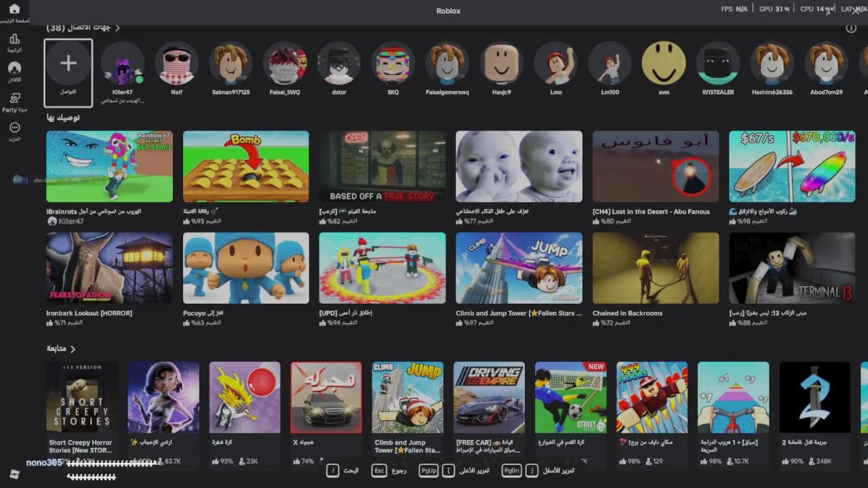The image size is (868, 488).
Task: Open the Brainrots tsunami escape game thumbnail
Action: 109,167
